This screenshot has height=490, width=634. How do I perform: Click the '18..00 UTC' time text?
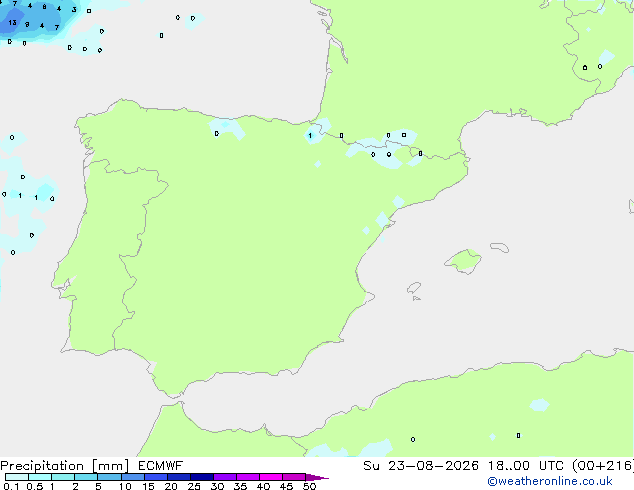(526, 466)
